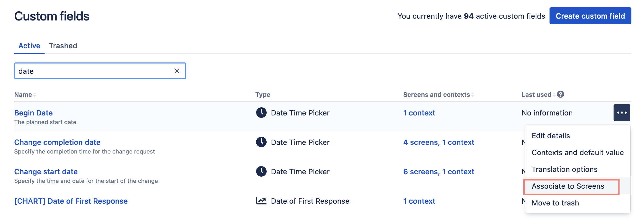
Task: Sort by Screens and contexts column
Action: click(x=472, y=95)
